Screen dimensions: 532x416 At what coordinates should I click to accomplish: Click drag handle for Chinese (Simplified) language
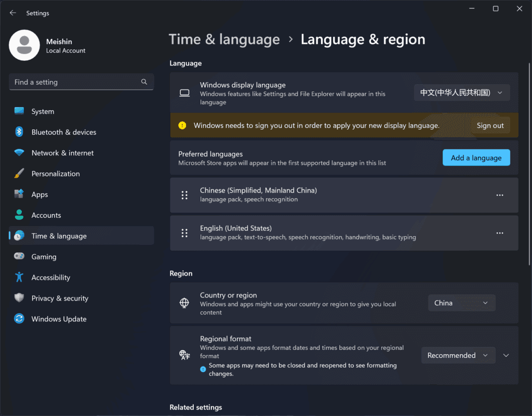(x=184, y=195)
